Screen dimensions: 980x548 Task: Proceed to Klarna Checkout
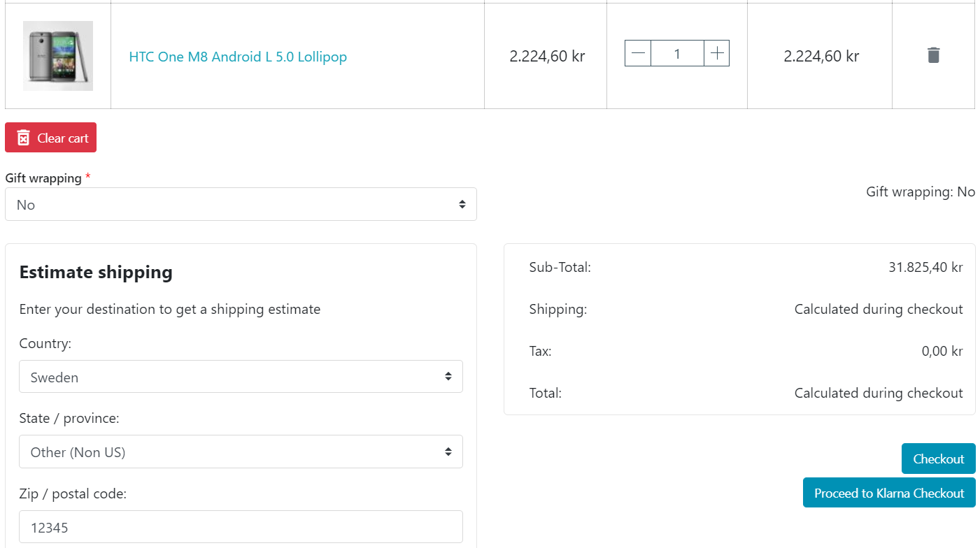(x=889, y=493)
